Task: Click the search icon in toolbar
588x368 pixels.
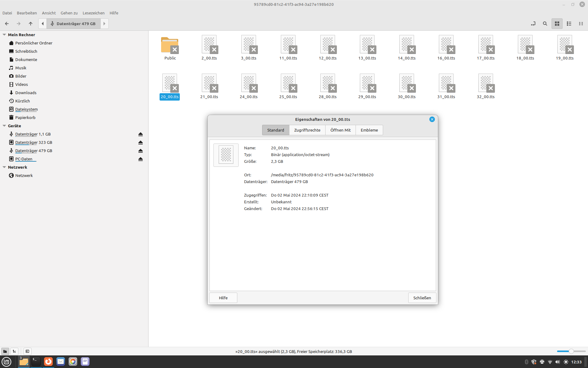Action: click(x=545, y=24)
